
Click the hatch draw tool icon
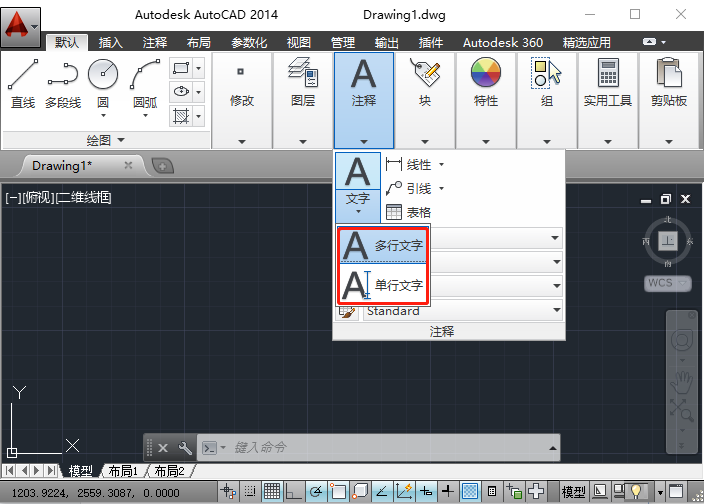click(181, 116)
